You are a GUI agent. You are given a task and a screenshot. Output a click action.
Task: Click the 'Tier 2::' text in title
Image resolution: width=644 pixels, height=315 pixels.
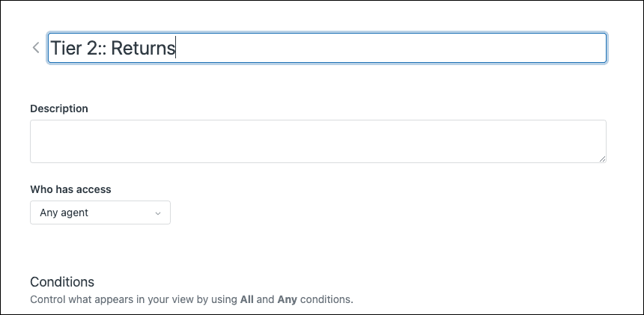(76, 49)
